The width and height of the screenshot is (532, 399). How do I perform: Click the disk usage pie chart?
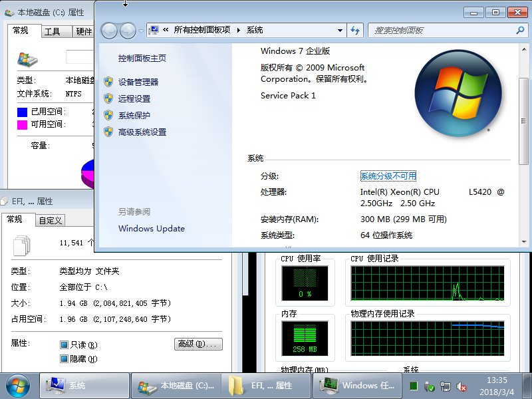click(x=88, y=173)
